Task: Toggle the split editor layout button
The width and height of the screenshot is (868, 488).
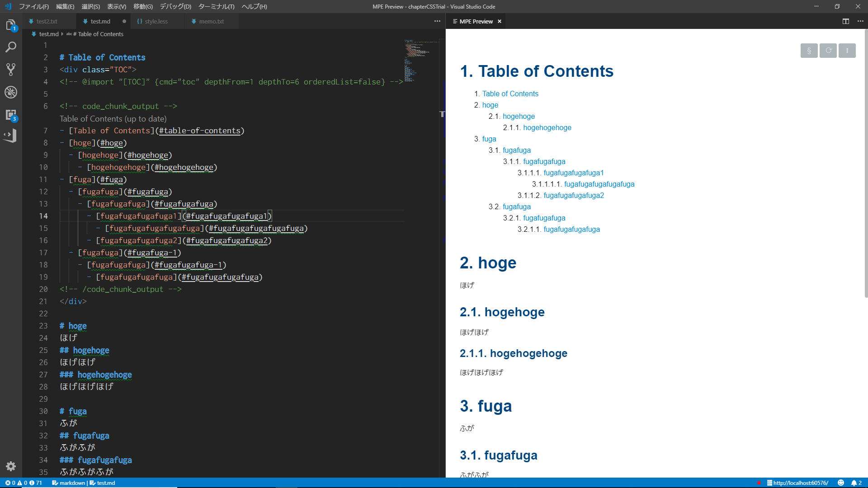Action: pos(845,21)
